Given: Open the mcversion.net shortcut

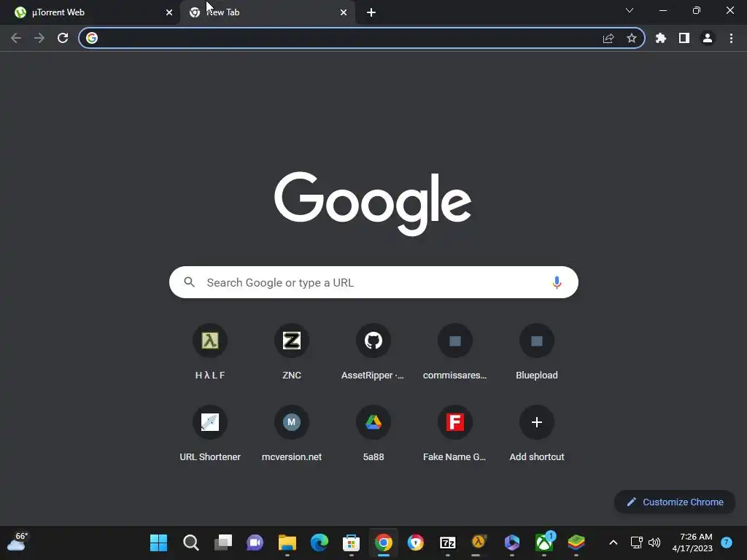Looking at the screenshot, I should coord(292,433).
